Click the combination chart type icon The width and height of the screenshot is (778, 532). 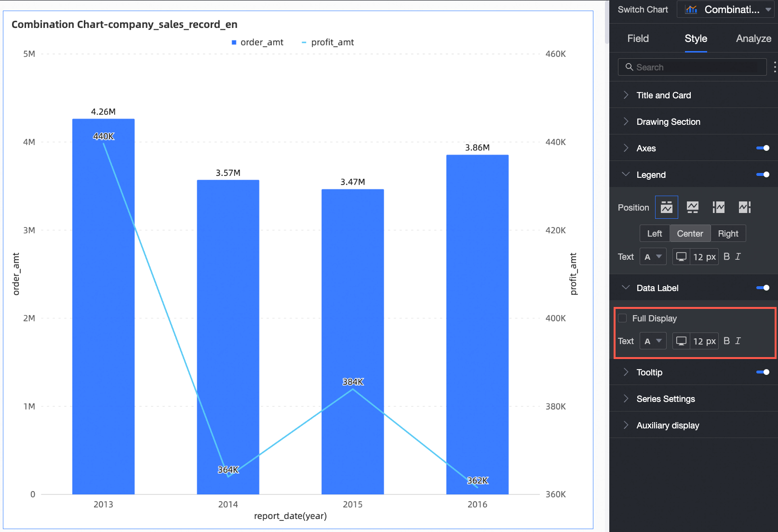pyautogui.click(x=691, y=10)
